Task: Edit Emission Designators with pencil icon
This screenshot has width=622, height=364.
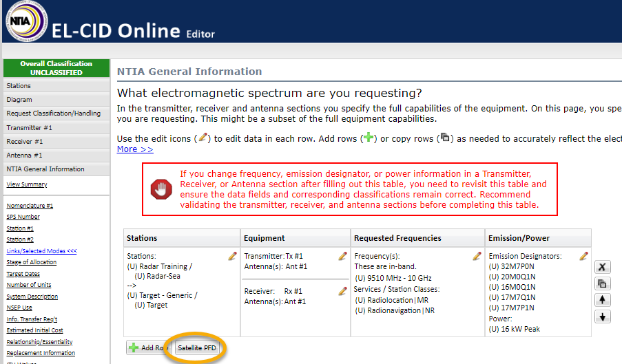Action: [x=583, y=256]
